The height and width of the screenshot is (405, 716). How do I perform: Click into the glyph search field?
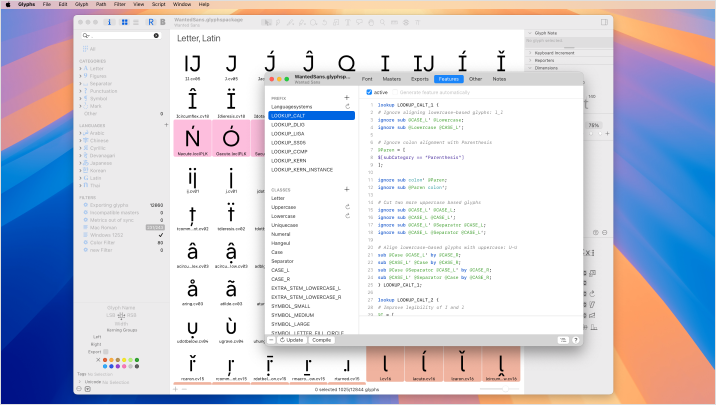pos(119,35)
